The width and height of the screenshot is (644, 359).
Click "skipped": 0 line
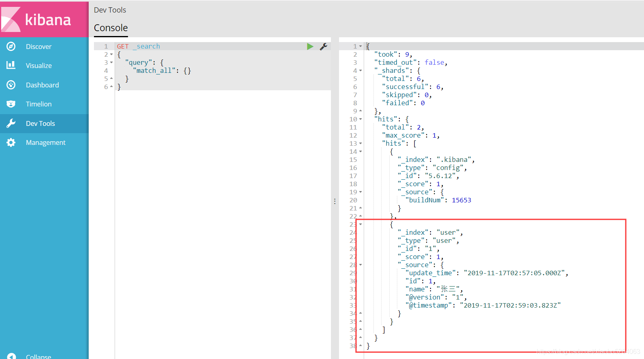407,95
